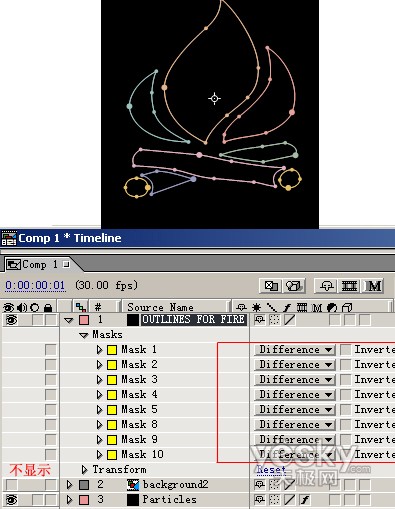Click the lock icon in column header
Screen dimensions: 395x509
[x=48, y=307]
